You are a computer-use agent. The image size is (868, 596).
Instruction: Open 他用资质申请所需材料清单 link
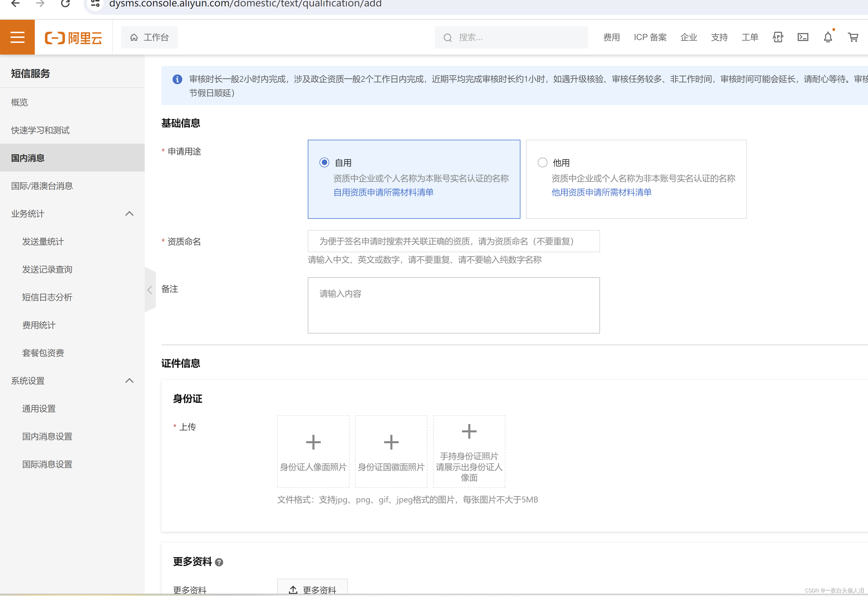[x=601, y=192]
